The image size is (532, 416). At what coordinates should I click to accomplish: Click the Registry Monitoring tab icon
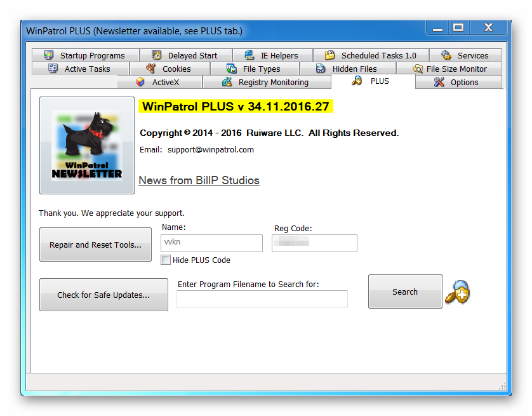227,82
